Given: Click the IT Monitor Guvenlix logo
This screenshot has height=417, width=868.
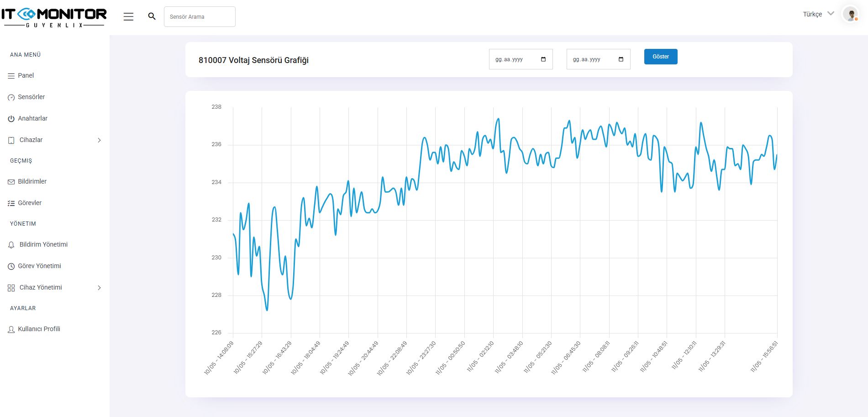Looking at the screenshot, I should [x=54, y=17].
